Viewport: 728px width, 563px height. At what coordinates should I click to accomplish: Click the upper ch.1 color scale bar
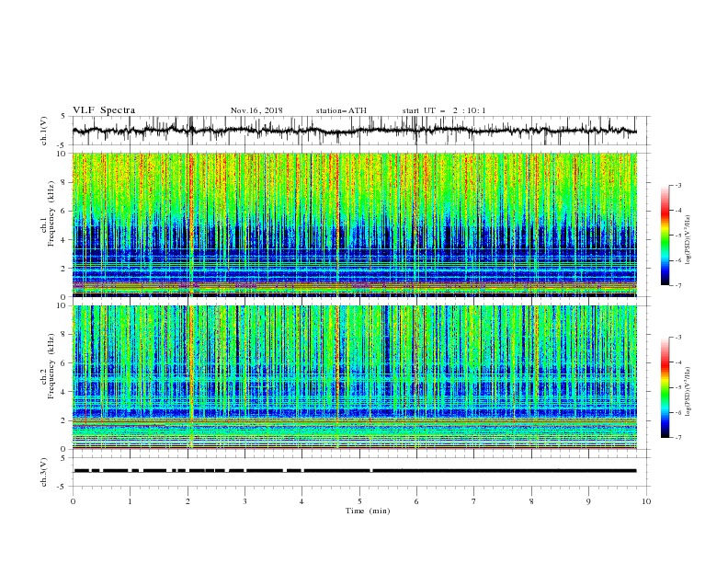tap(665, 236)
